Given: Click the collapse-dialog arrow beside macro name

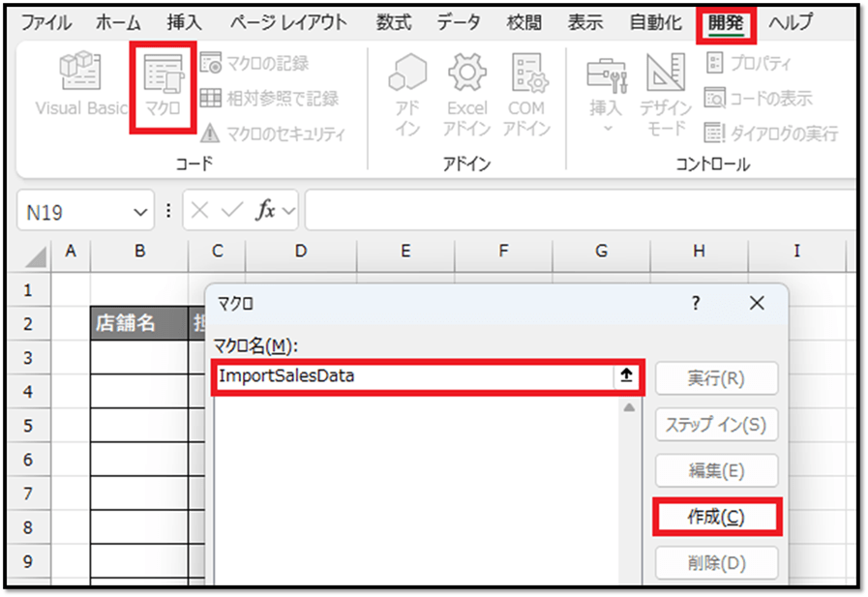Looking at the screenshot, I should (626, 377).
